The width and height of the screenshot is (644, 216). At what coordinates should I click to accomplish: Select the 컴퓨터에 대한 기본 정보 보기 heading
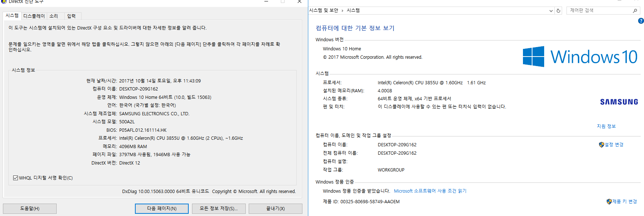pos(355,28)
